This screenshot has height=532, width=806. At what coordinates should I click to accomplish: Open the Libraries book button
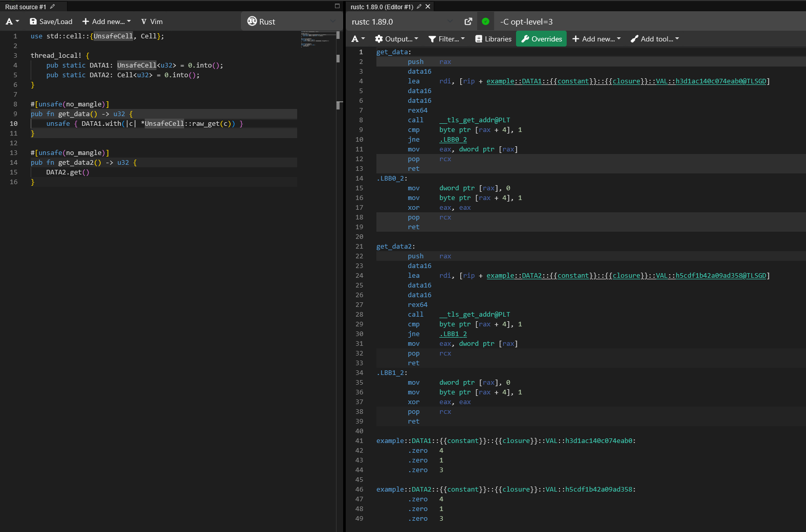[x=493, y=39]
